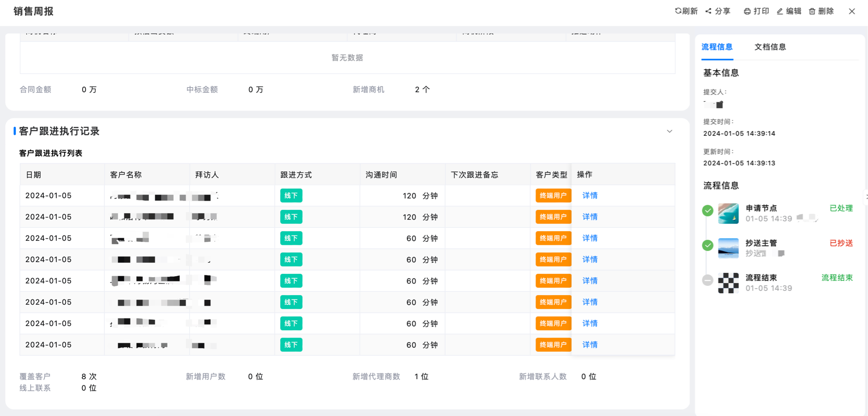Collapse the 客户跟进执行记录 section chevron
This screenshot has width=868, height=416.
click(669, 132)
